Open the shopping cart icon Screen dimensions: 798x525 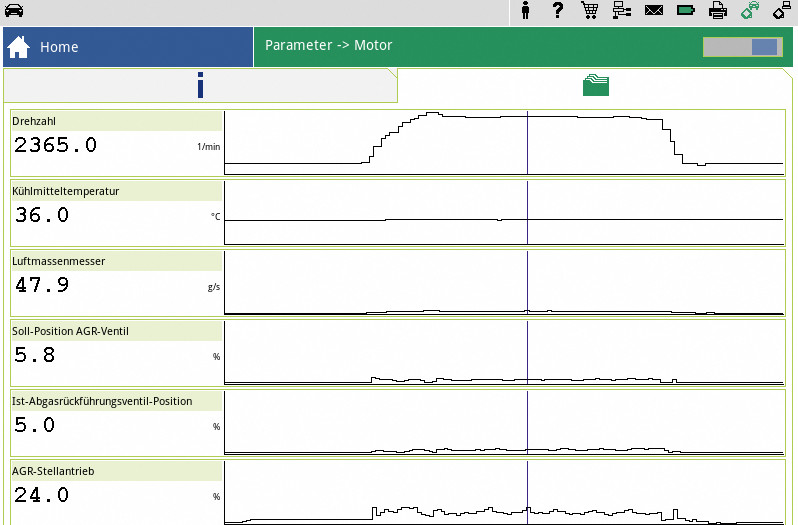pyautogui.click(x=589, y=11)
